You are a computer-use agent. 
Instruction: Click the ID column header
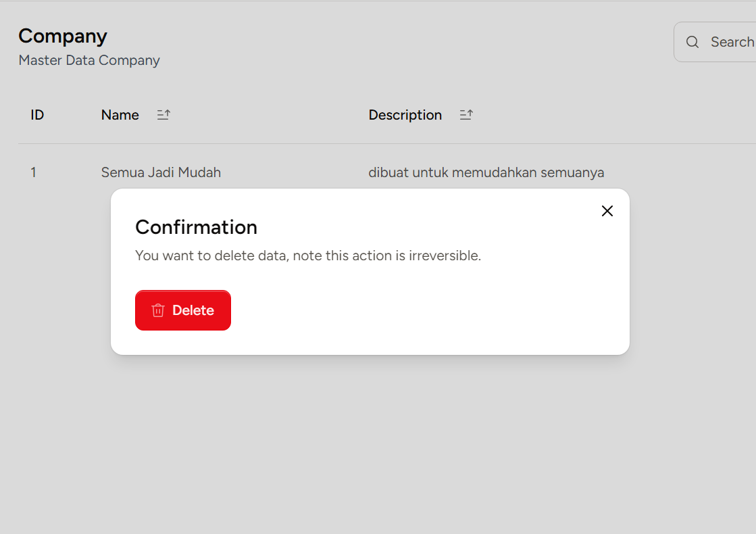point(37,115)
